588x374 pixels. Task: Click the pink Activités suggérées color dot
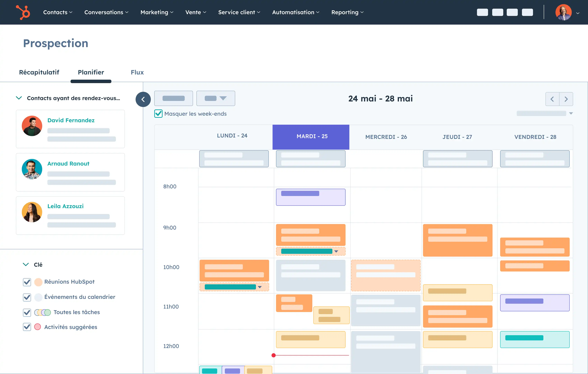click(38, 327)
